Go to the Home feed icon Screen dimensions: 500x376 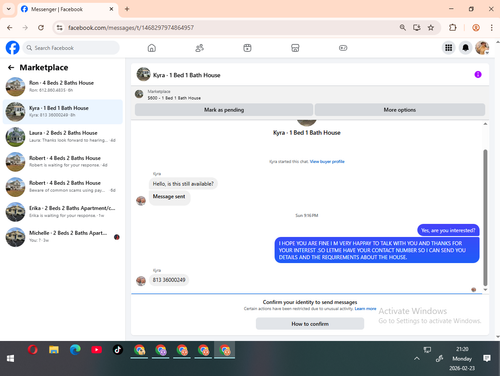click(x=152, y=48)
